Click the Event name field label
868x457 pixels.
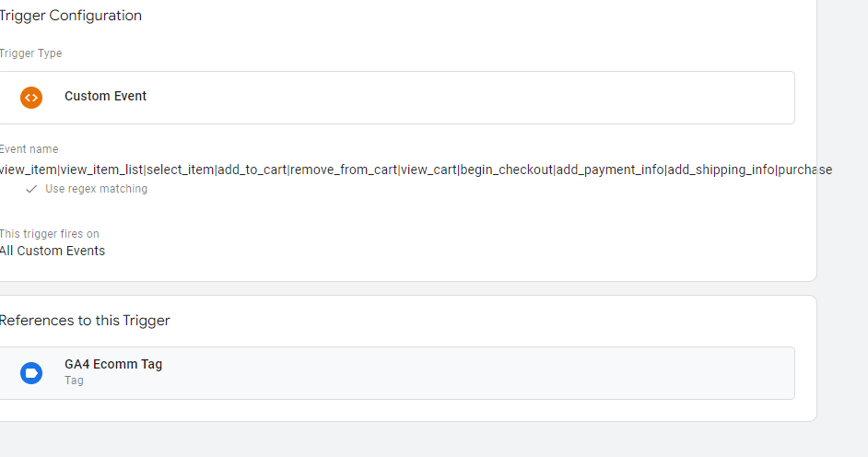click(29, 149)
